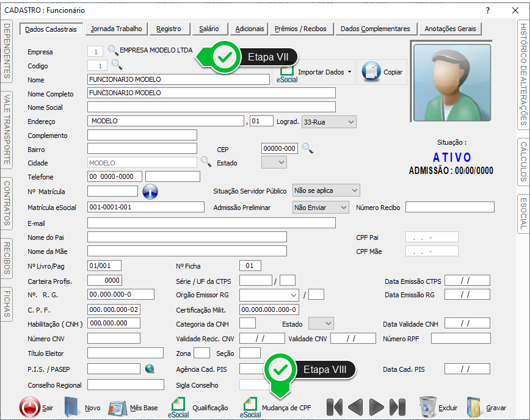Open the Importar Dados dropdown arrow
Screen dimensions: 530x420
(349, 72)
